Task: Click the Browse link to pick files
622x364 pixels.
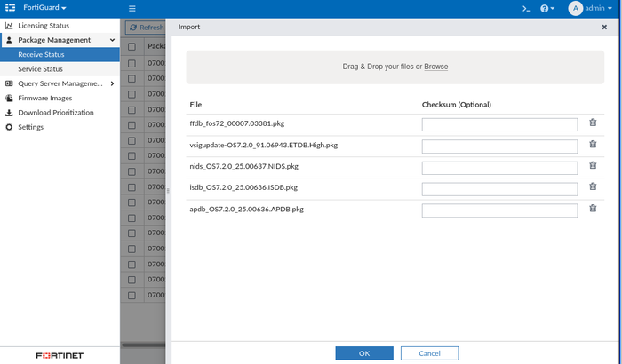Action: coord(435,67)
